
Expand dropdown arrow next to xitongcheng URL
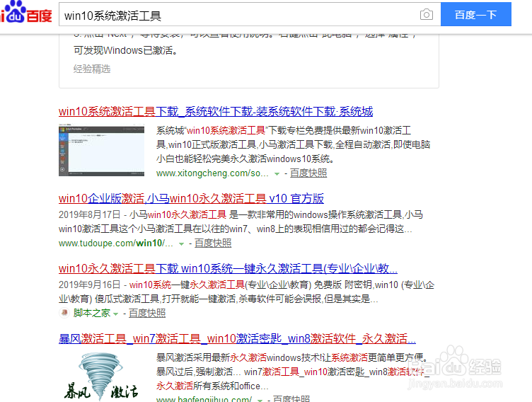(x=277, y=174)
